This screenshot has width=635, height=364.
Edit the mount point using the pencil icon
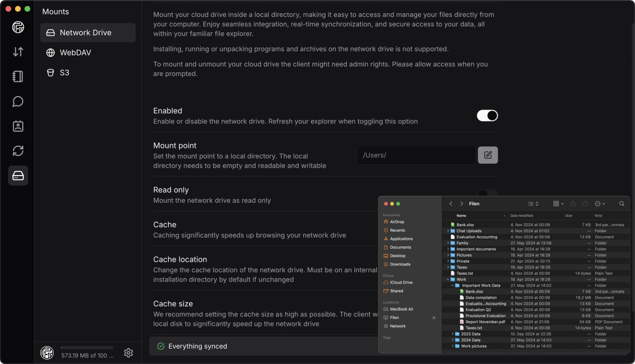[488, 155]
